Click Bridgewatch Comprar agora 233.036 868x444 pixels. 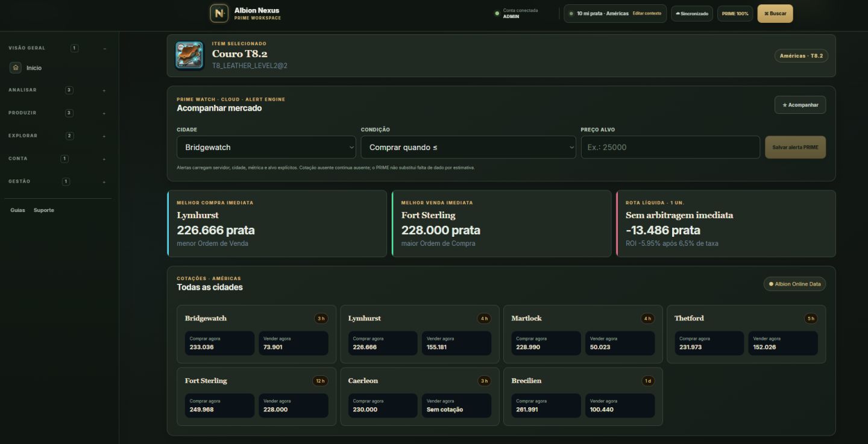tap(219, 343)
